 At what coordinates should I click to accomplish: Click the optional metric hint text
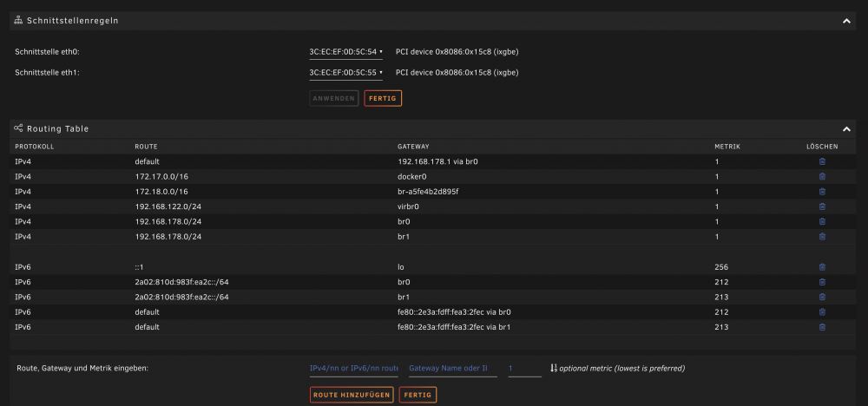622,368
